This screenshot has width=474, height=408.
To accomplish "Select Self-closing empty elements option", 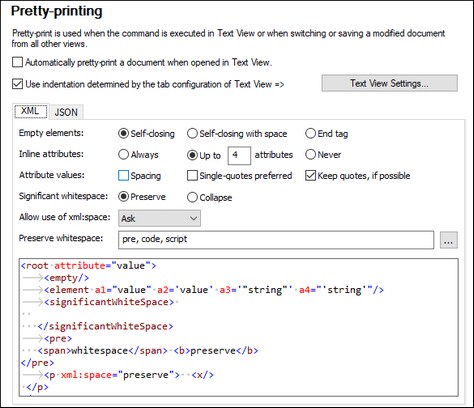I will [x=123, y=134].
